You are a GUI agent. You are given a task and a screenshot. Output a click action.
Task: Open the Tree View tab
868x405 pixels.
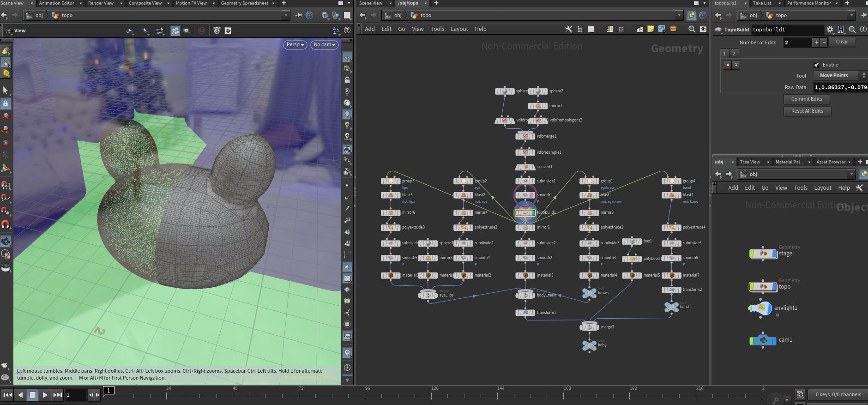coord(750,162)
